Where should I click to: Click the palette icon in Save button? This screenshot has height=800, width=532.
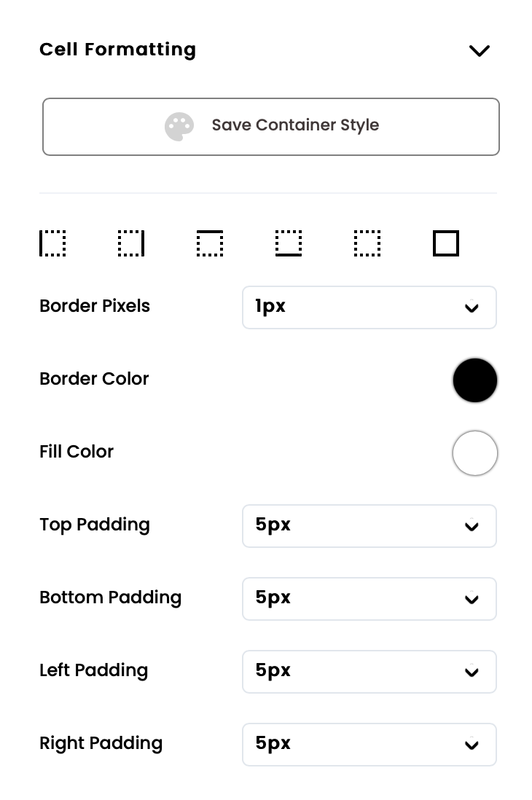tap(179, 126)
